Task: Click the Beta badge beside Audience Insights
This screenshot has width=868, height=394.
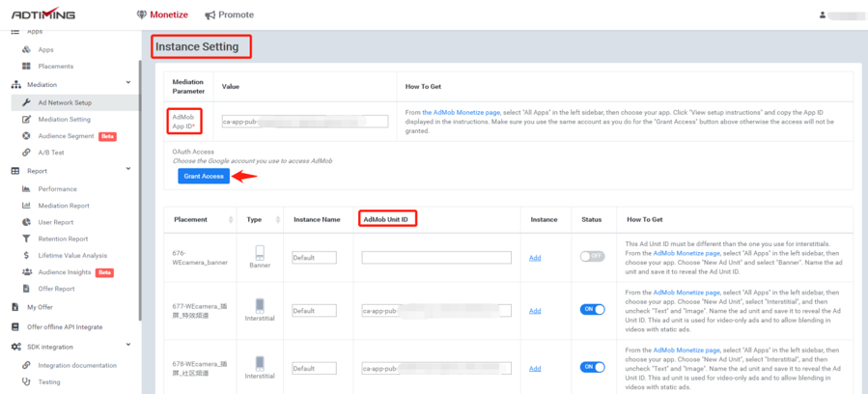Action: [x=104, y=272]
